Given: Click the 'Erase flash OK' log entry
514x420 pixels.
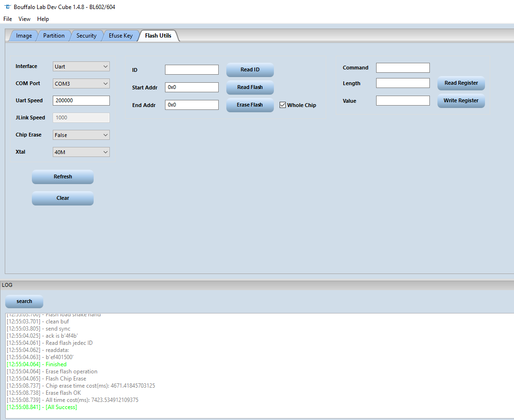Looking at the screenshot, I should pyautogui.click(x=44, y=393).
